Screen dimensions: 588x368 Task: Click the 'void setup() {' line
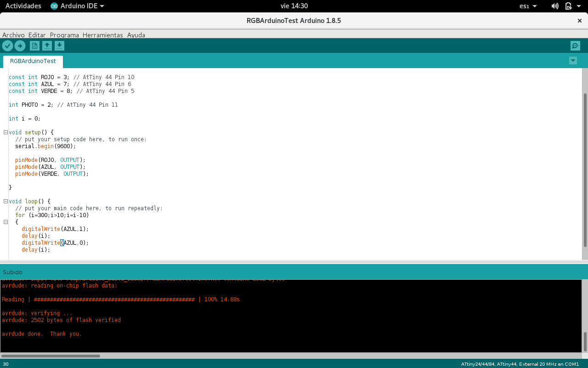pos(31,132)
